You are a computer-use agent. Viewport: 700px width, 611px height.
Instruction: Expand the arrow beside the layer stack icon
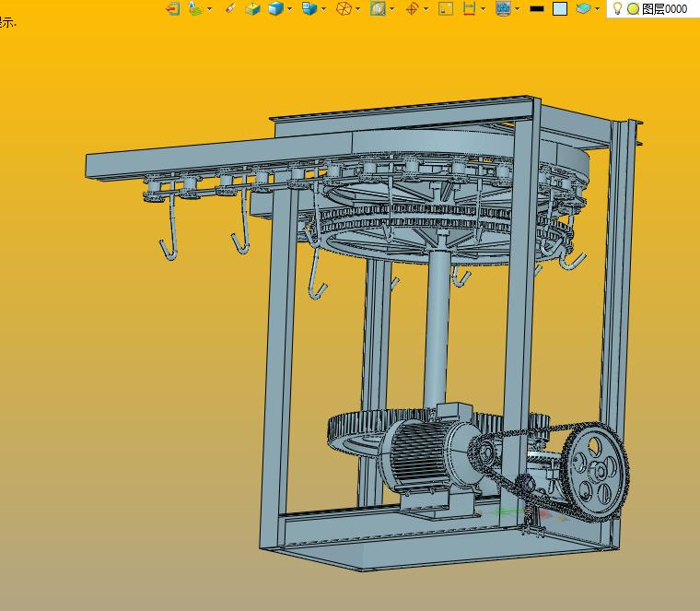[x=598, y=9]
